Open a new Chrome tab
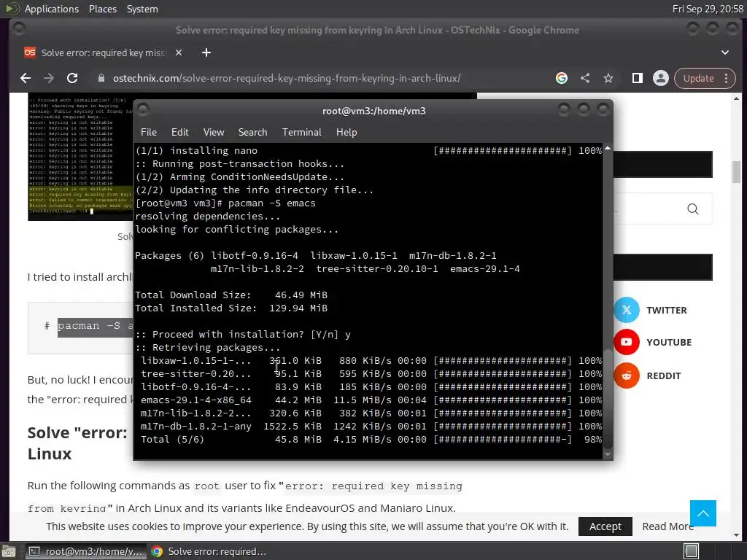The image size is (747, 560). coord(206,52)
